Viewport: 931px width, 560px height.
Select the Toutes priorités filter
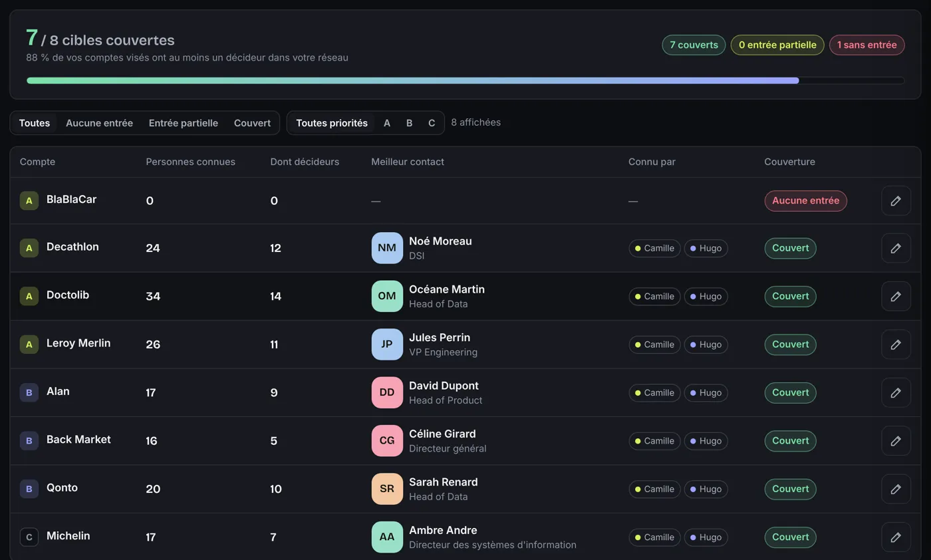332,123
